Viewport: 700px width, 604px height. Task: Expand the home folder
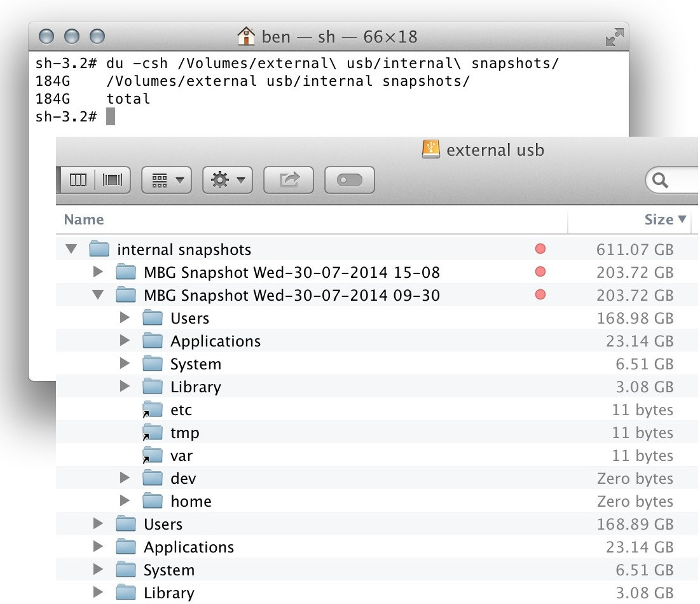point(125,501)
